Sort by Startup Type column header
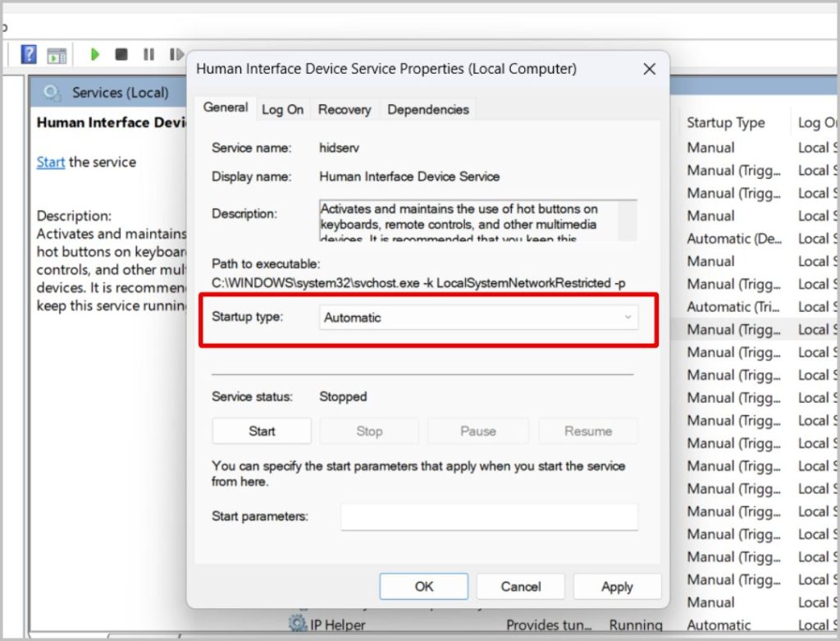This screenshot has height=641, width=840. point(725,123)
